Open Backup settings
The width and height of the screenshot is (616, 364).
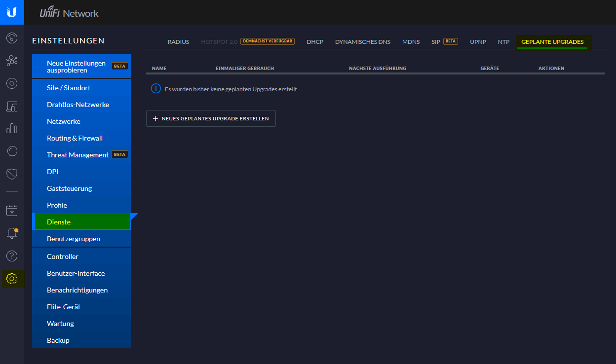[81, 340]
